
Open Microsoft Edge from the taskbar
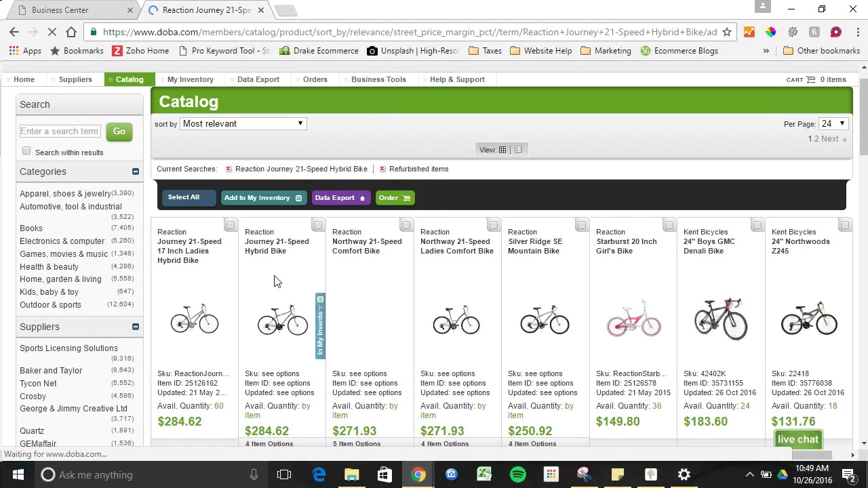tap(319, 474)
